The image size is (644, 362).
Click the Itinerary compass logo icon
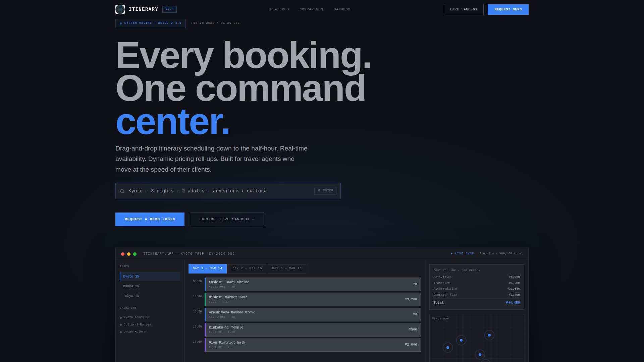[120, 9]
